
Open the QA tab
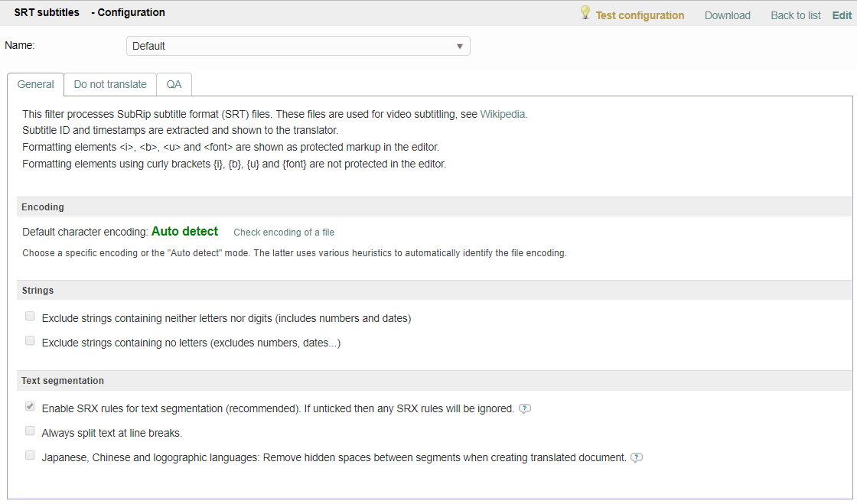(x=174, y=84)
